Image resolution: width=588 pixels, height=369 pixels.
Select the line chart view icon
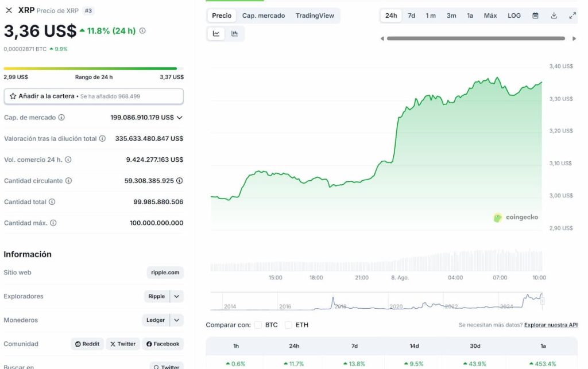[x=215, y=33]
